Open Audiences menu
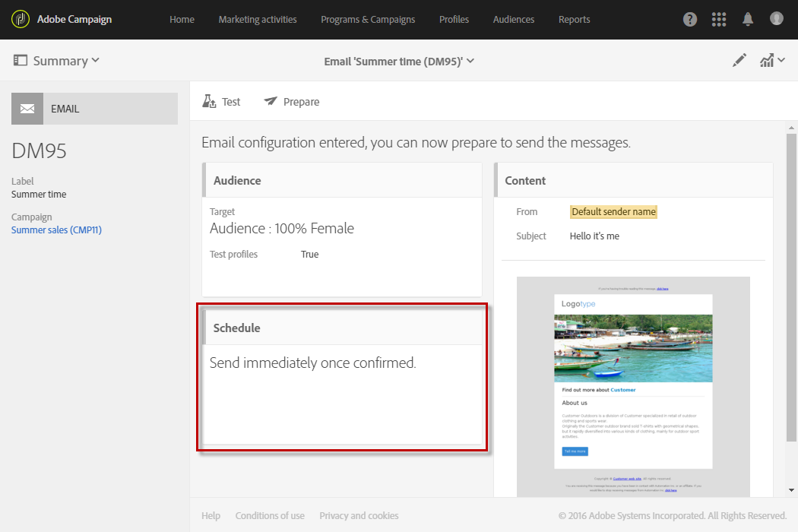 [x=514, y=19]
